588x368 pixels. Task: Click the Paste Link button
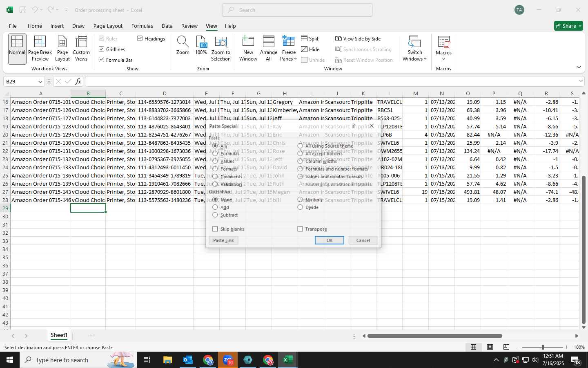pos(223,240)
